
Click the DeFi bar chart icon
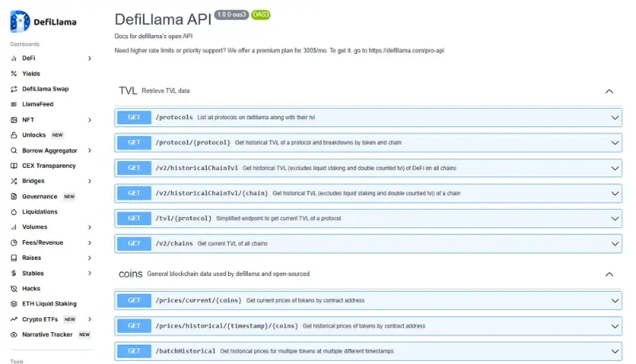(14, 58)
